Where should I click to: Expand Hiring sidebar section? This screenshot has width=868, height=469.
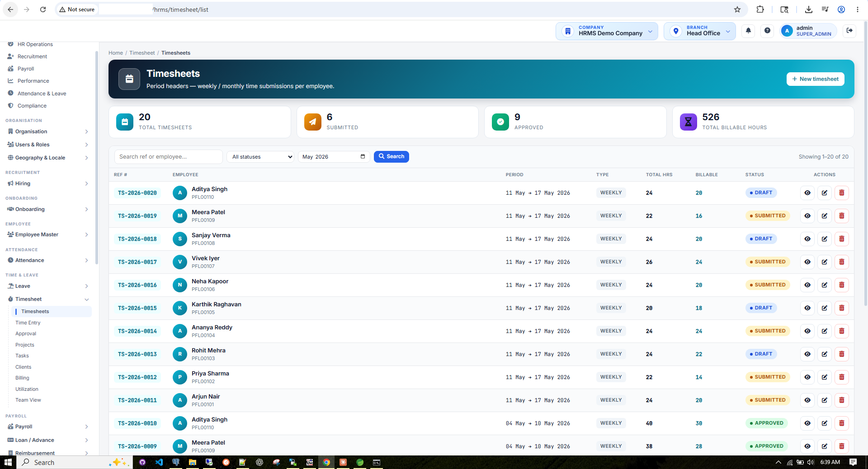[48, 183]
